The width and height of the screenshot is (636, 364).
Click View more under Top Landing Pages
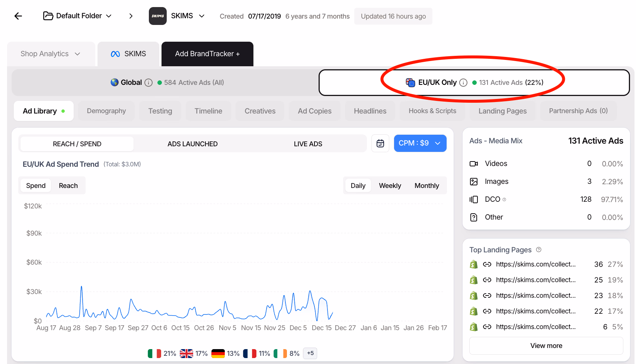point(546,345)
